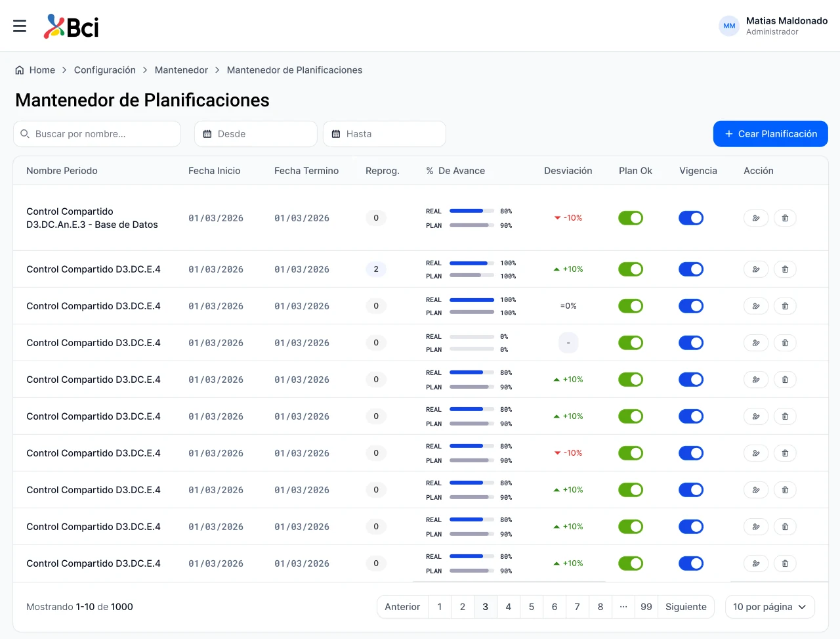Go to pagination page 8
Viewport: 840px width, 639px height.
click(x=600, y=607)
